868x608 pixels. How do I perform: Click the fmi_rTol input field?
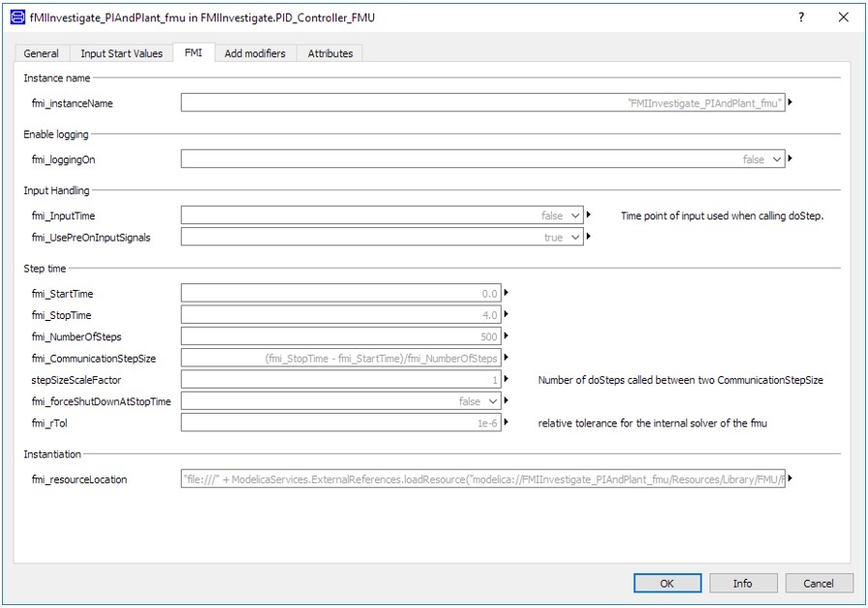(341, 422)
